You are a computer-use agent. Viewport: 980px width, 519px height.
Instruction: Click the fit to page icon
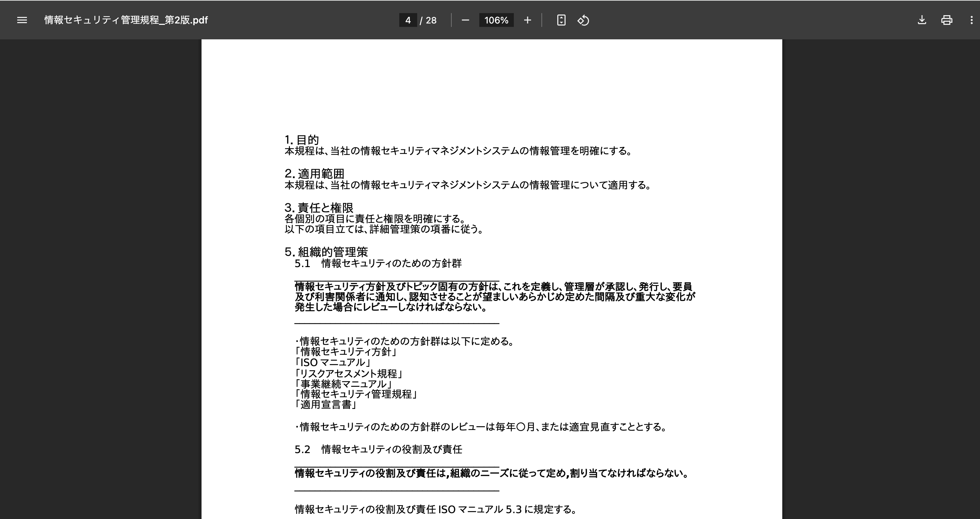[x=561, y=20]
